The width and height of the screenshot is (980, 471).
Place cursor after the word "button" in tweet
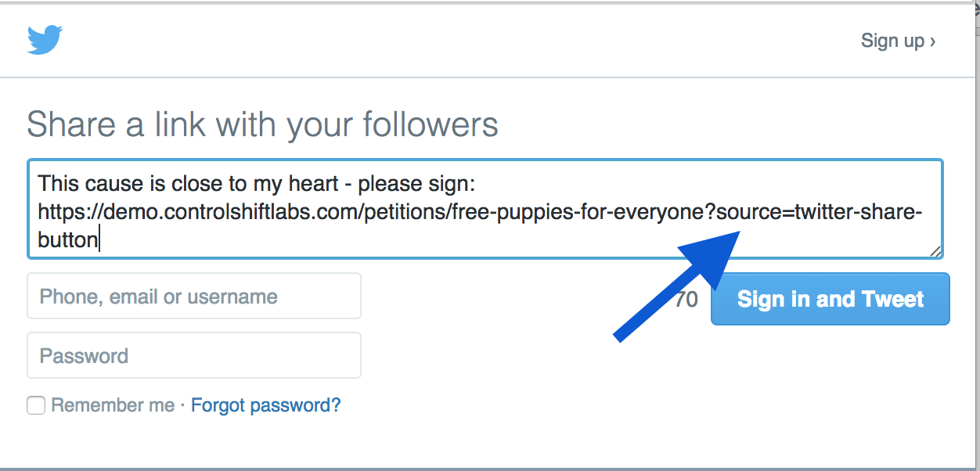[99, 239]
